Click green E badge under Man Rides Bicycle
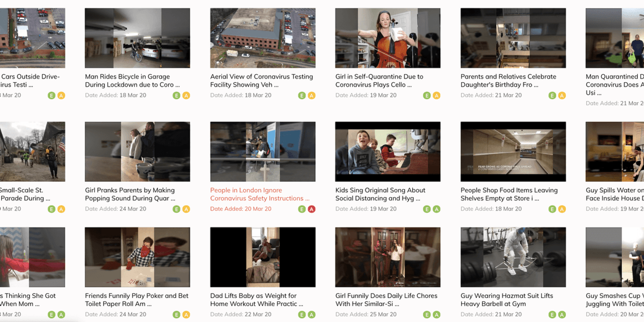The image size is (644, 322). point(176,96)
